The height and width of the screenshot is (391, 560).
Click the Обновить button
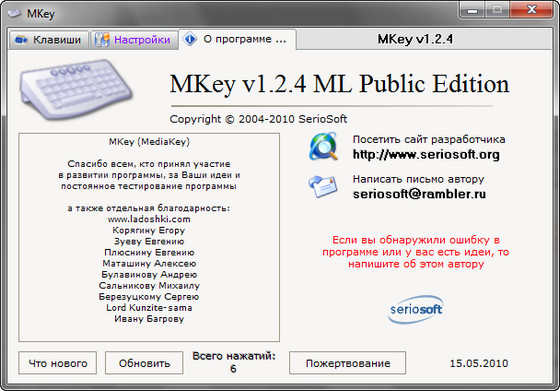[x=144, y=363]
